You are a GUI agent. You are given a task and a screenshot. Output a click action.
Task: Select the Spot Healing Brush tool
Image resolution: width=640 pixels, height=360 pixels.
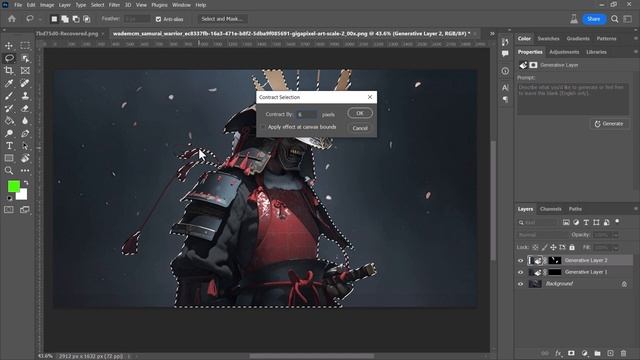click(25, 83)
